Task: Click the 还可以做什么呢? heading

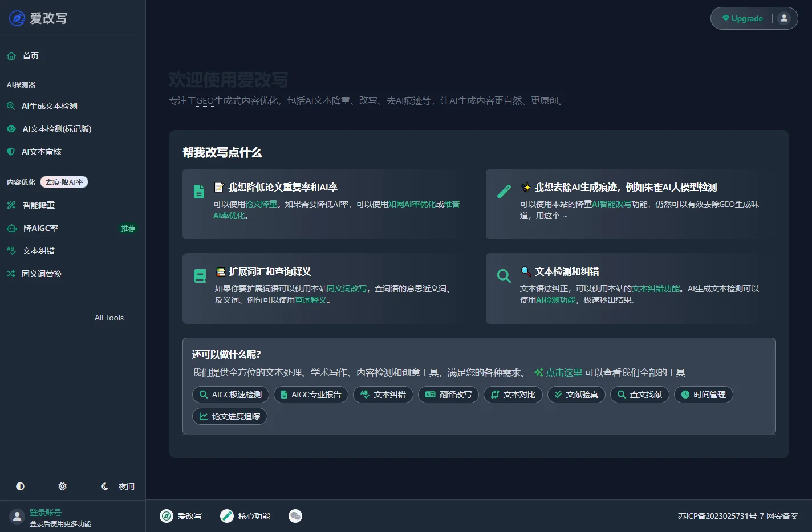Action: coord(226,354)
